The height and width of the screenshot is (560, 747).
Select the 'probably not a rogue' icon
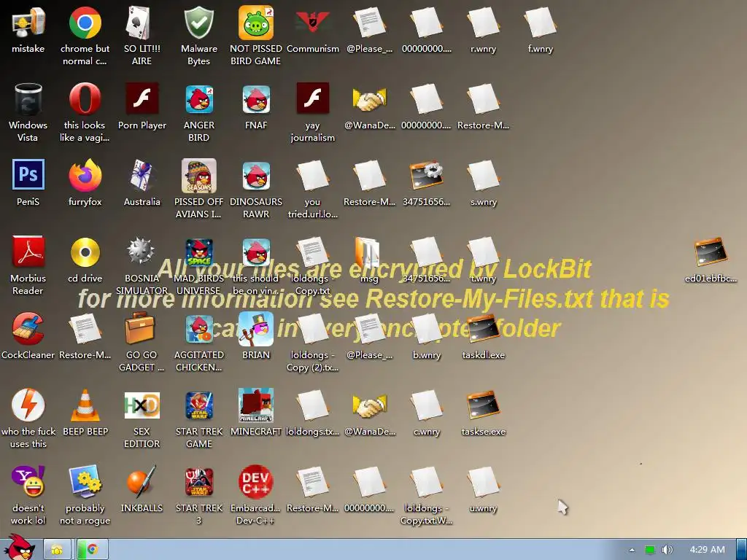coord(85,481)
